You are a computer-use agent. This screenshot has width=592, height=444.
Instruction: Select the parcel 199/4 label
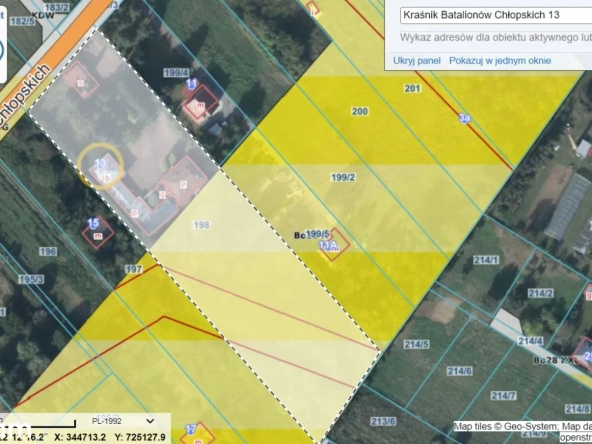[x=176, y=73]
